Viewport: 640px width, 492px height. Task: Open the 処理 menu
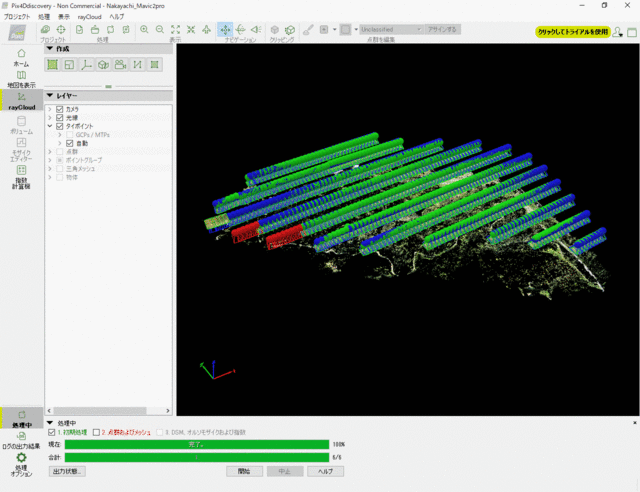point(44,17)
